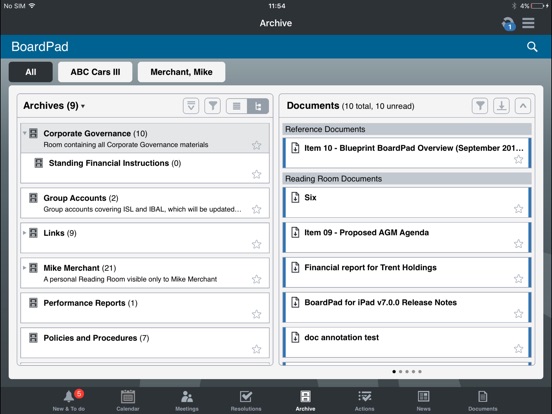This screenshot has height=414, width=552.
Task: Expand the Links archive
Action: point(24,233)
